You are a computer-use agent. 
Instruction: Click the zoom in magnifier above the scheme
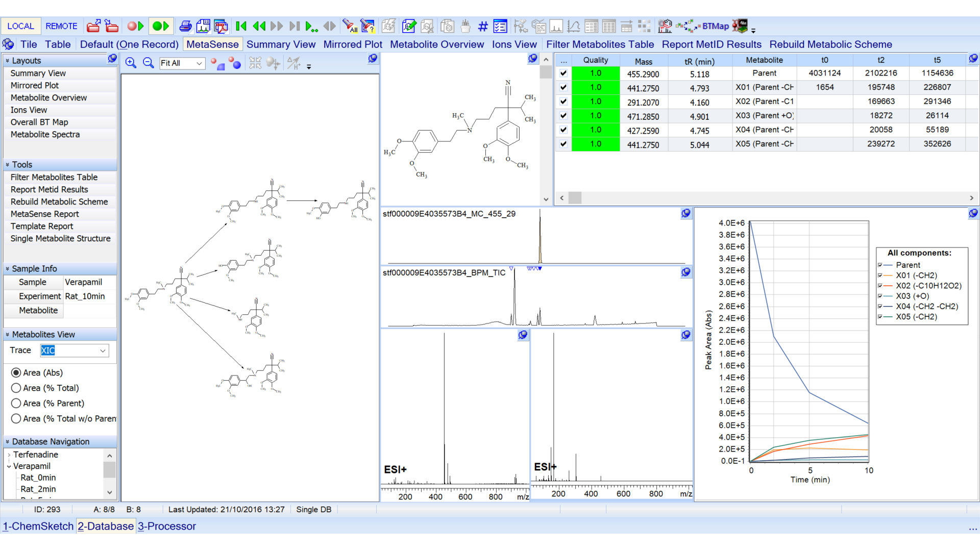pyautogui.click(x=131, y=63)
